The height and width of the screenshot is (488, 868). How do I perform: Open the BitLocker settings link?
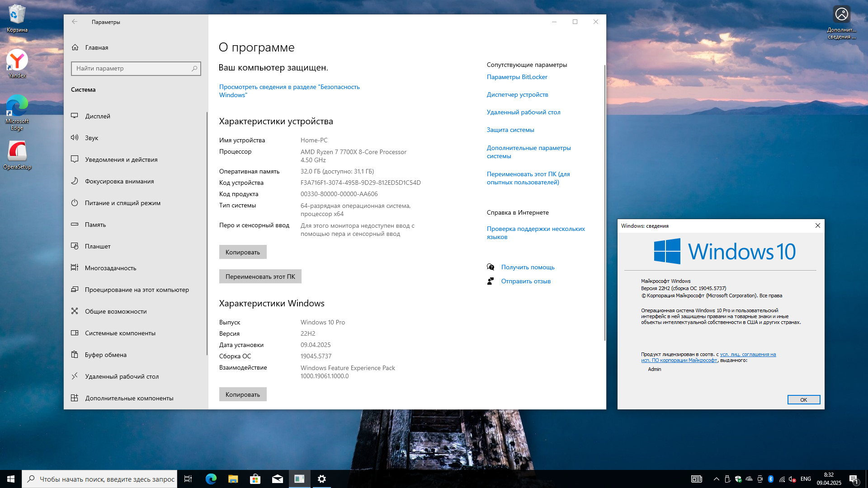point(517,77)
